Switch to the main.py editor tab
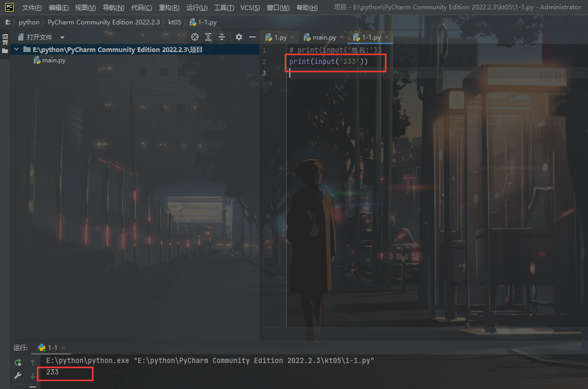Viewport: 588px width, 389px height. (320, 37)
